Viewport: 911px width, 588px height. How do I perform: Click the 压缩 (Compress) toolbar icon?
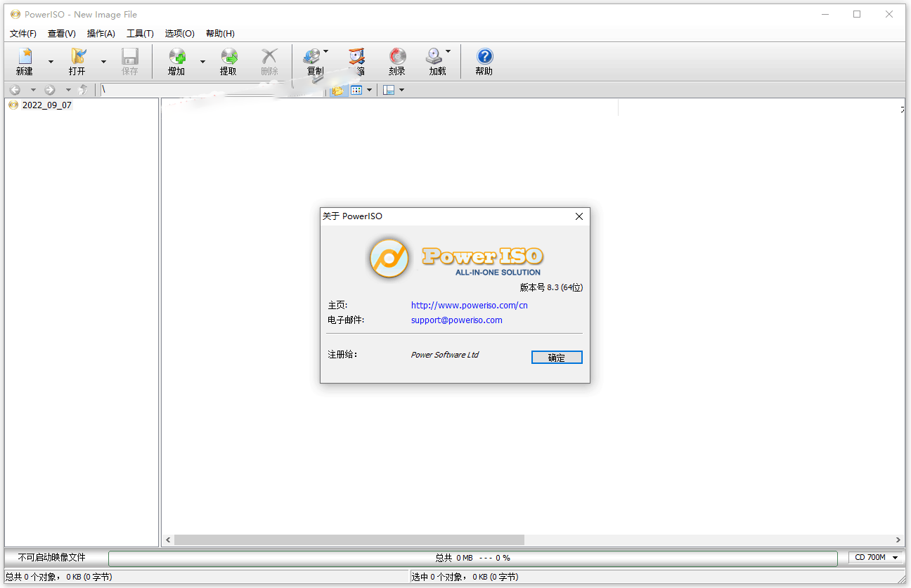click(357, 57)
